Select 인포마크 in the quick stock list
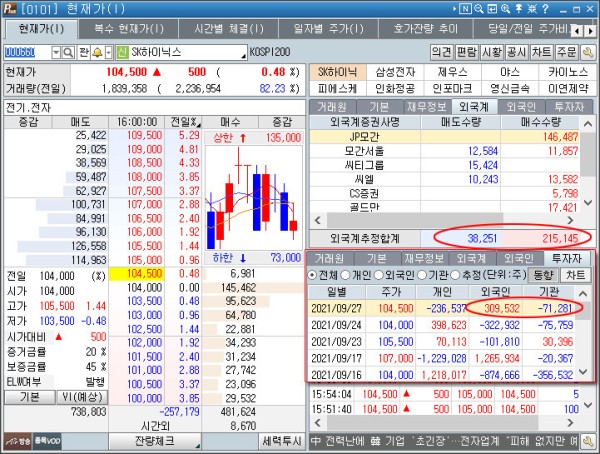 (x=452, y=88)
